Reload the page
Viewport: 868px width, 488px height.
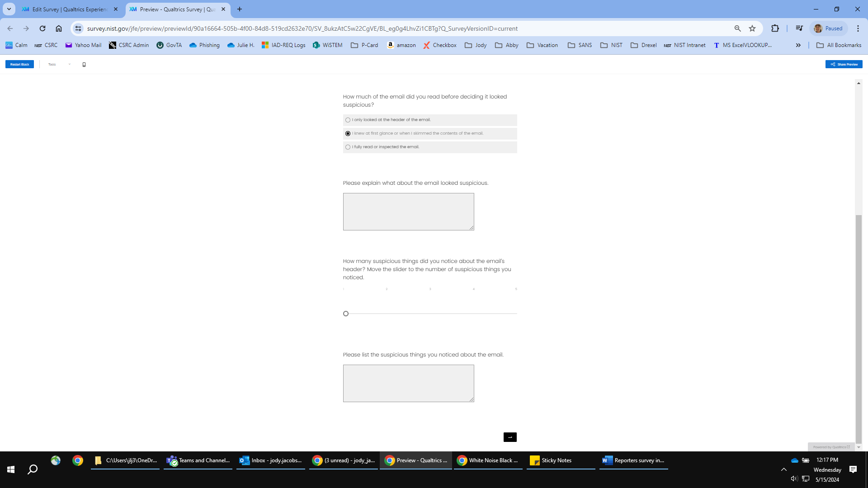pyautogui.click(x=42, y=28)
